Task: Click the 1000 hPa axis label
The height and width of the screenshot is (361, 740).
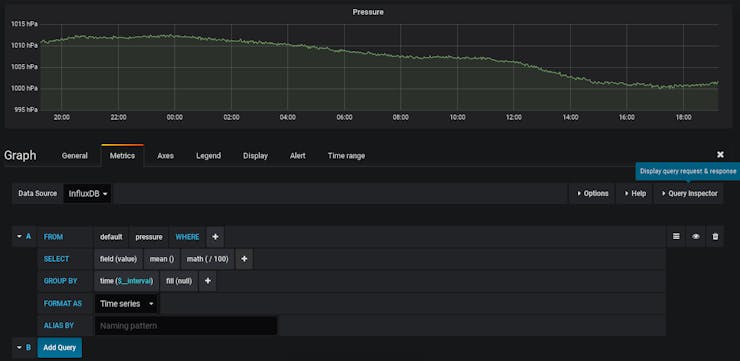Action: (25, 88)
